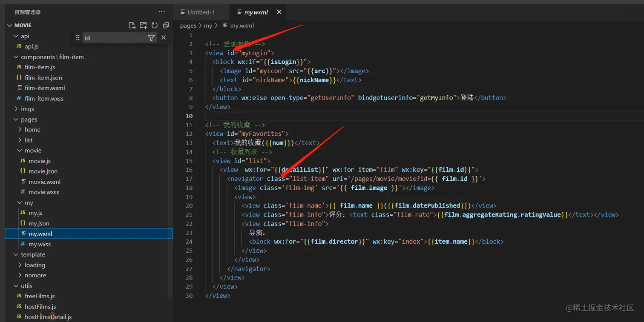Screen dimensions: 644x322
Task: Click the 资源管理器 explorer panel title
Action: pyautogui.click(x=27, y=12)
